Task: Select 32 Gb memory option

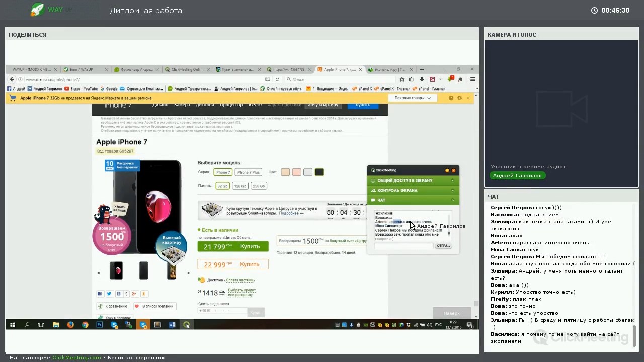Action: pos(222,186)
